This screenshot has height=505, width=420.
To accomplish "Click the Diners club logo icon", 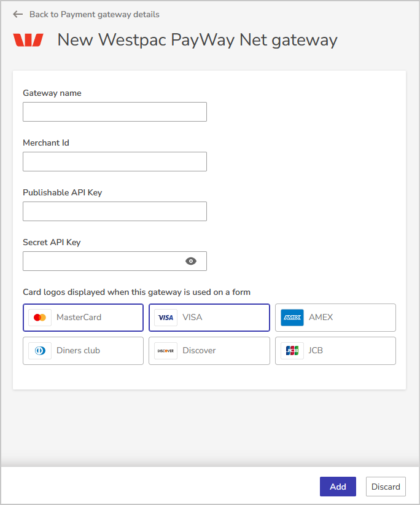I will tap(40, 351).
